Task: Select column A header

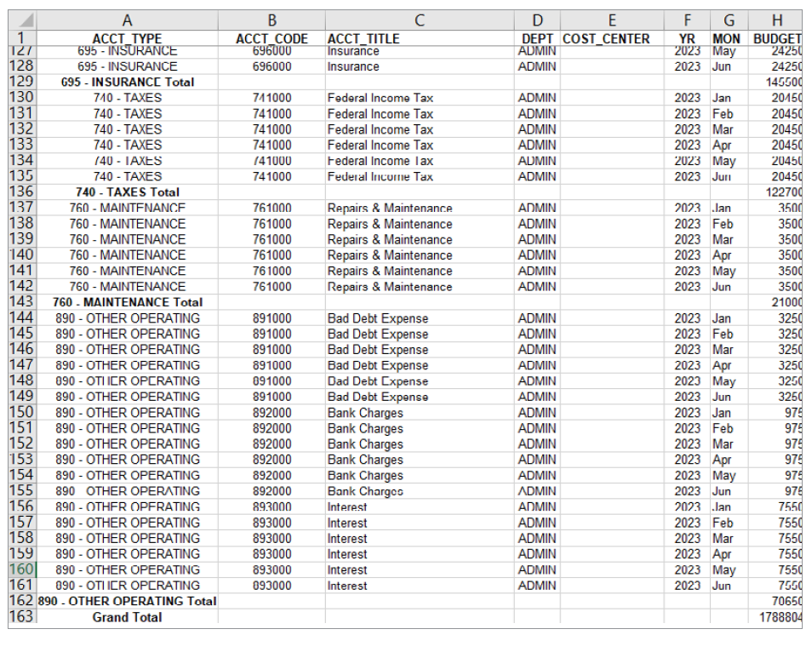Action: pyautogui.click(x=128, y=20)
